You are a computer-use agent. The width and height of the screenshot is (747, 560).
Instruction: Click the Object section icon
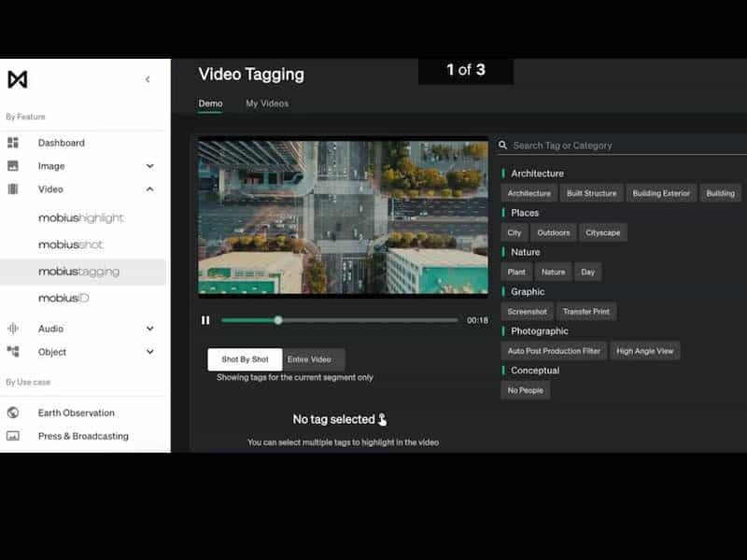[x=13, y=352]
